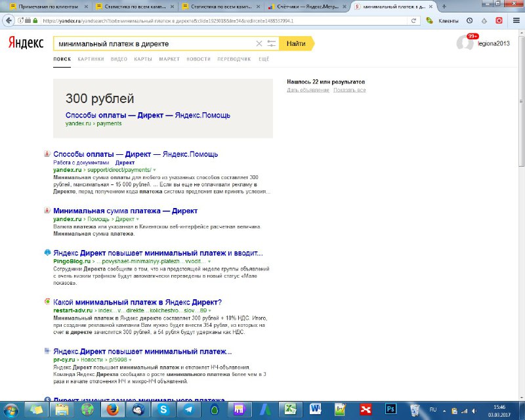The width and height of the screenshot is (525, 420).
Task: Open Word from the taskbar
Action: (316, 409)
